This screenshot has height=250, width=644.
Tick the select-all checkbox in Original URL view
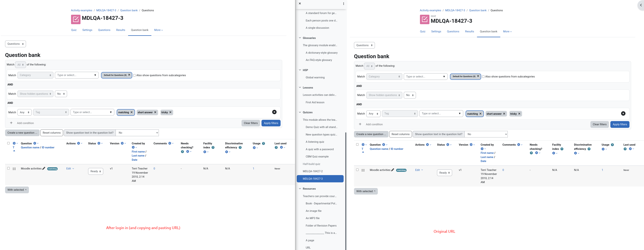click(357, 144)
